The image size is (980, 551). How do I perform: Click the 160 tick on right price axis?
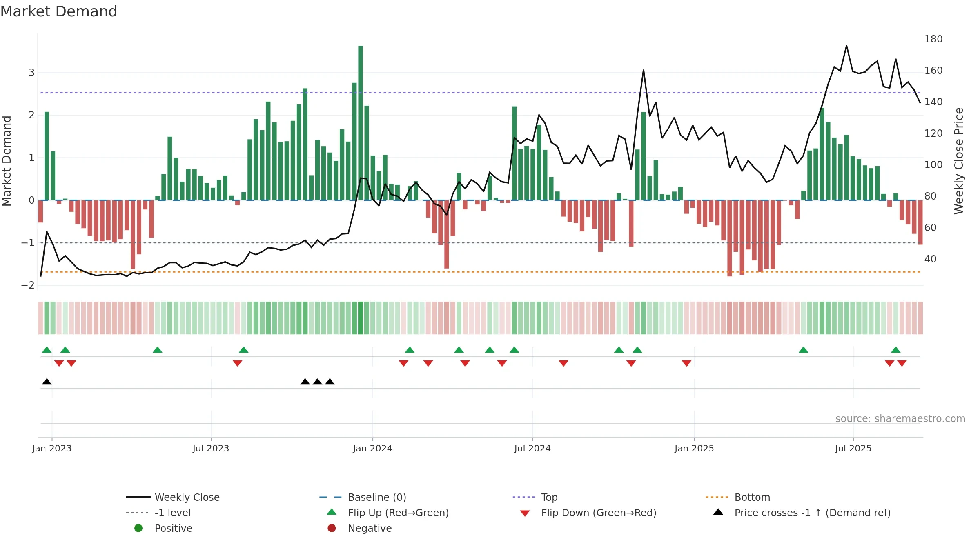pyautogui.click(x=933, y=71)
